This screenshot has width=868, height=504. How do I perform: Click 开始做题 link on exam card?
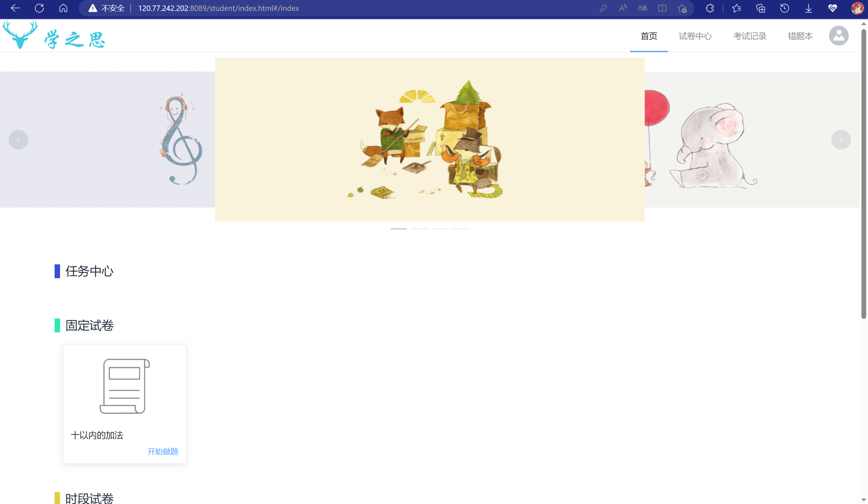coord(163,451)
